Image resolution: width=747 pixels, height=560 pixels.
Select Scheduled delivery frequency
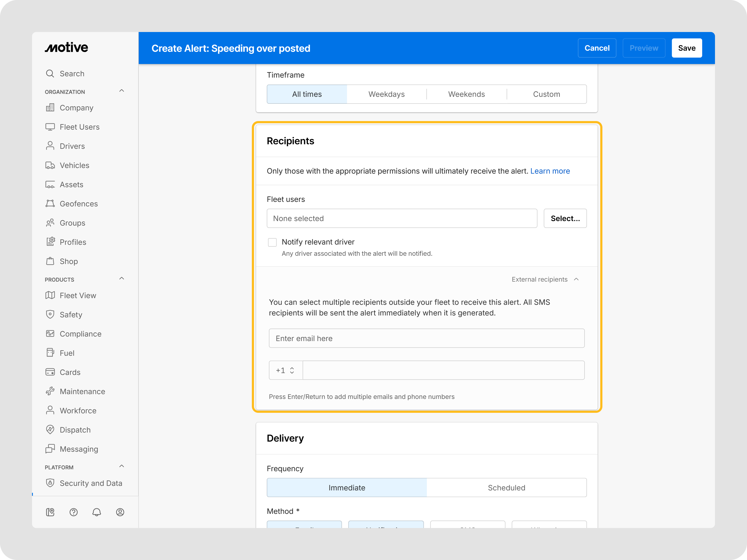(x=506, y=487)
